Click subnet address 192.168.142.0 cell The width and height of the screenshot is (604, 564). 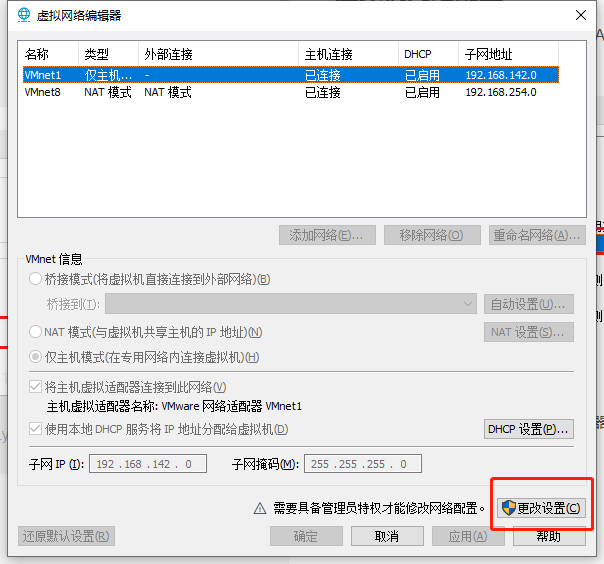[x=501, y=75]
